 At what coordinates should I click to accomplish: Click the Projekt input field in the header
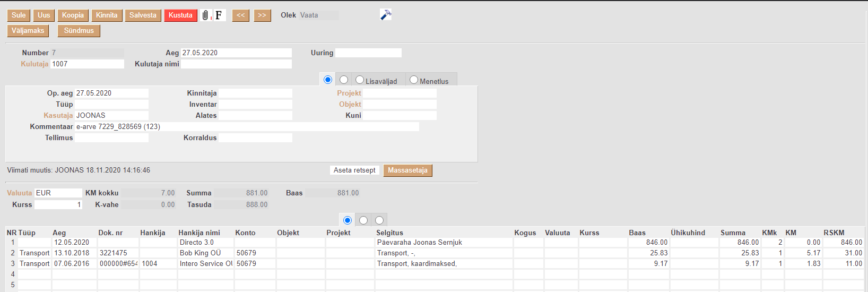pyautogui.click(x=400, y=93)
